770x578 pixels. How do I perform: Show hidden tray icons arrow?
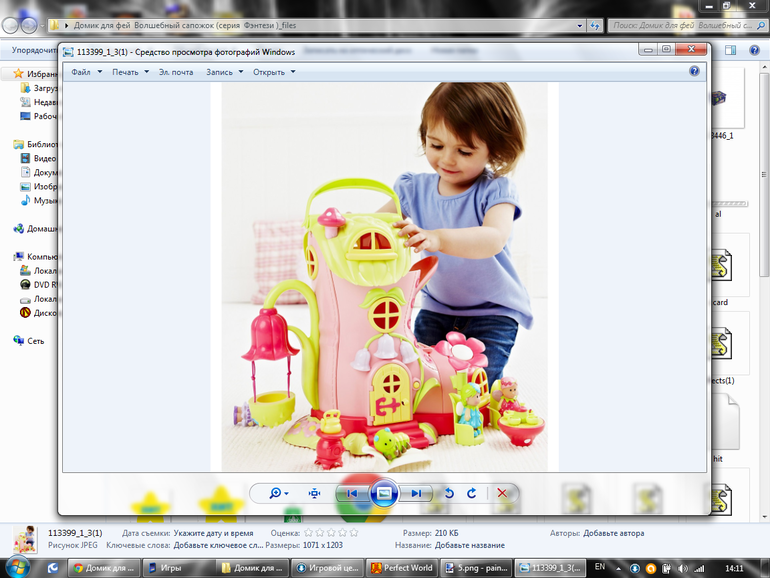click(618, 569)
